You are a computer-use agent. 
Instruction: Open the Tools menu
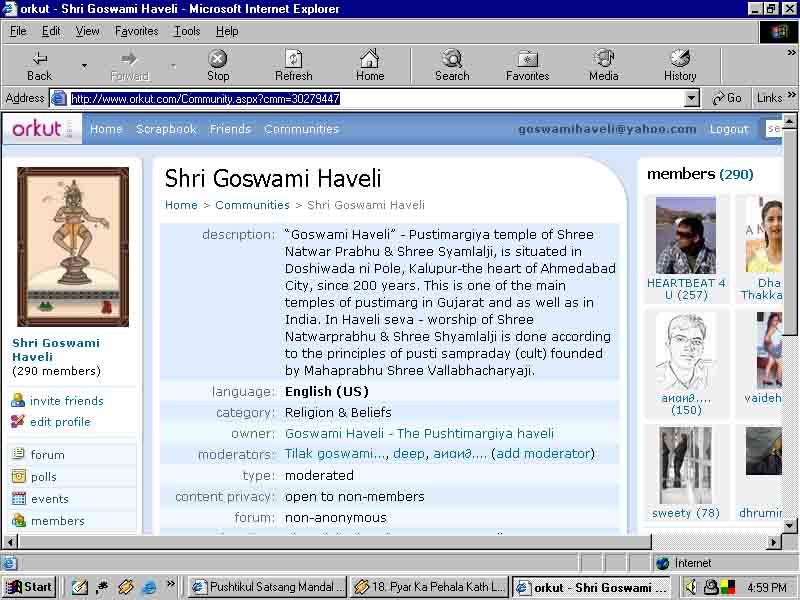(x=187, y=31)
